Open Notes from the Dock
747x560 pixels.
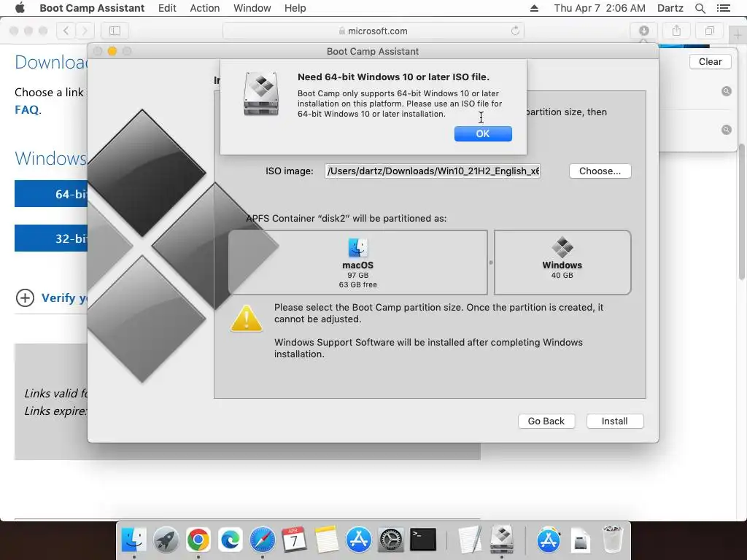326,540
